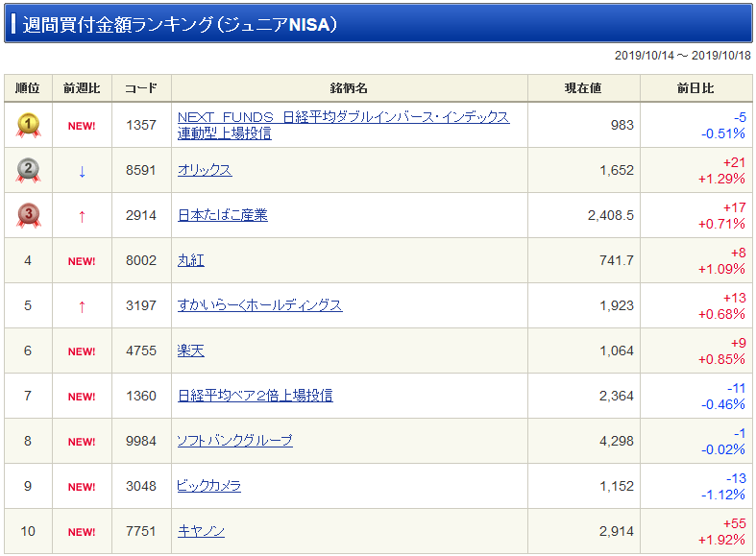
Task: Click the blue down arrow in the オリックス row
Action: pos(82,171)
